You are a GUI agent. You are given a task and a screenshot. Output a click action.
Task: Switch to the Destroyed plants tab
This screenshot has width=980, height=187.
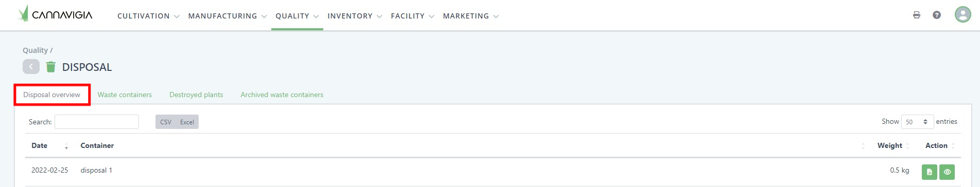click(x=196, y=95)
